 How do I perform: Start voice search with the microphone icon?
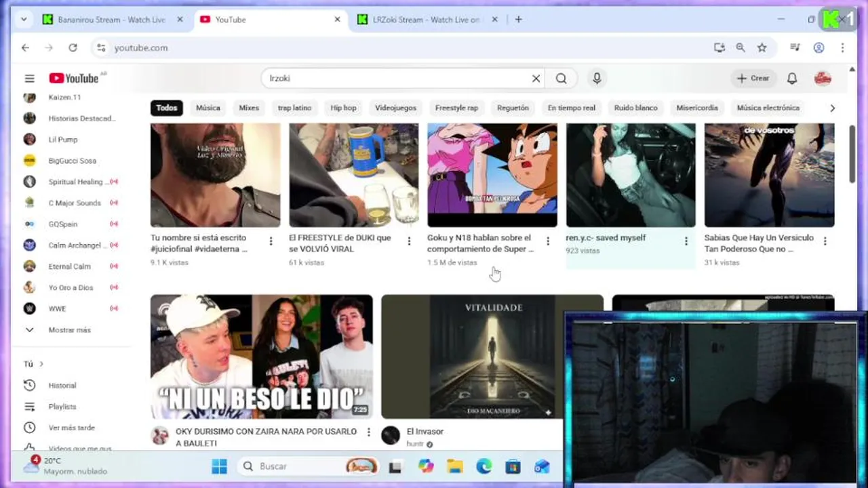coord(597,79)
